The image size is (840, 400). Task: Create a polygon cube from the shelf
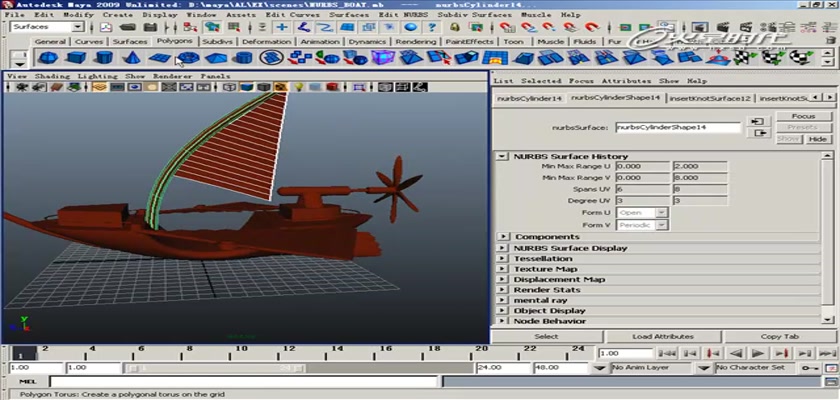point(76,57)
